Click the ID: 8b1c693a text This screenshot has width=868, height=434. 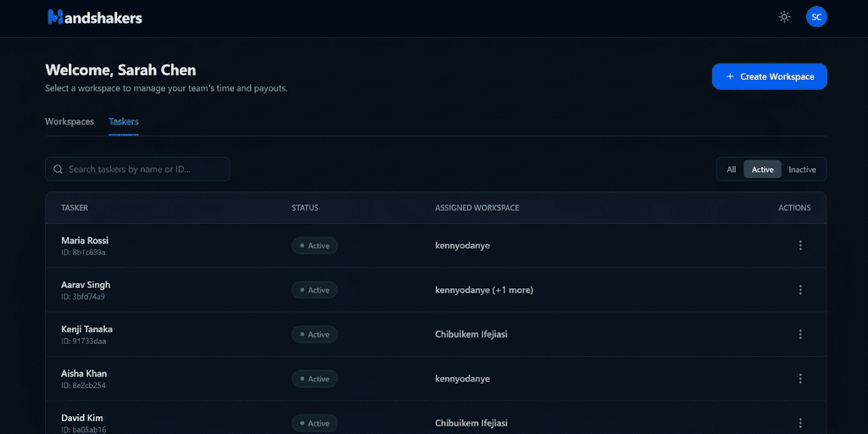(x=83, y=253)
